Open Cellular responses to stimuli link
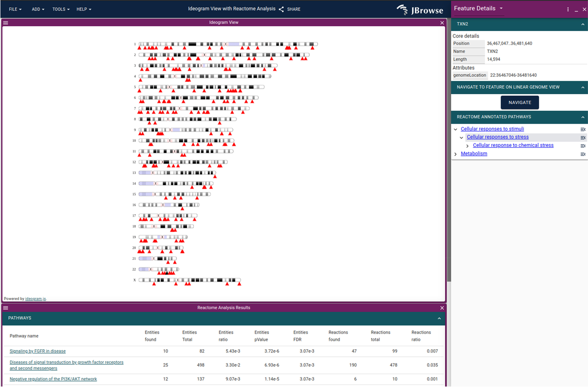The height and width of the screenshot is (387, 588). point(492,129)
